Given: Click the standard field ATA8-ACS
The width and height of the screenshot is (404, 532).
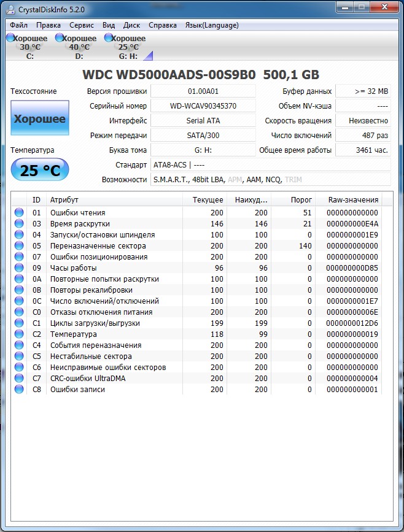Looking at the screenshot, I should click(271, 165).
